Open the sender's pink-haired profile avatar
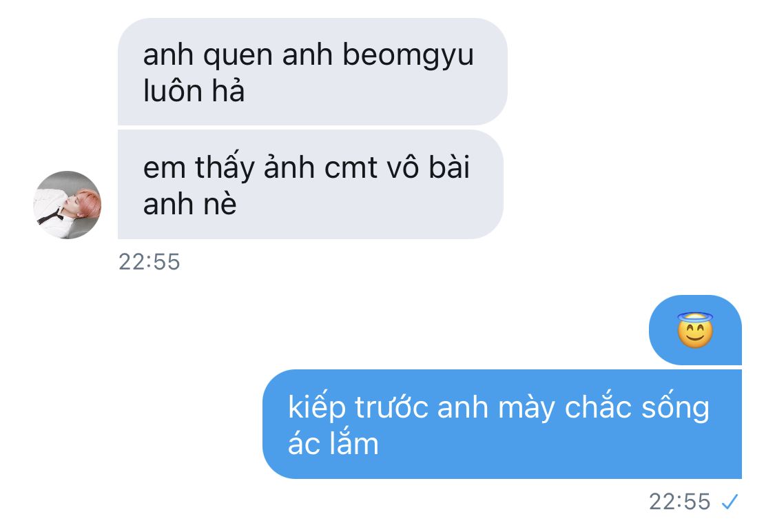 68,205
